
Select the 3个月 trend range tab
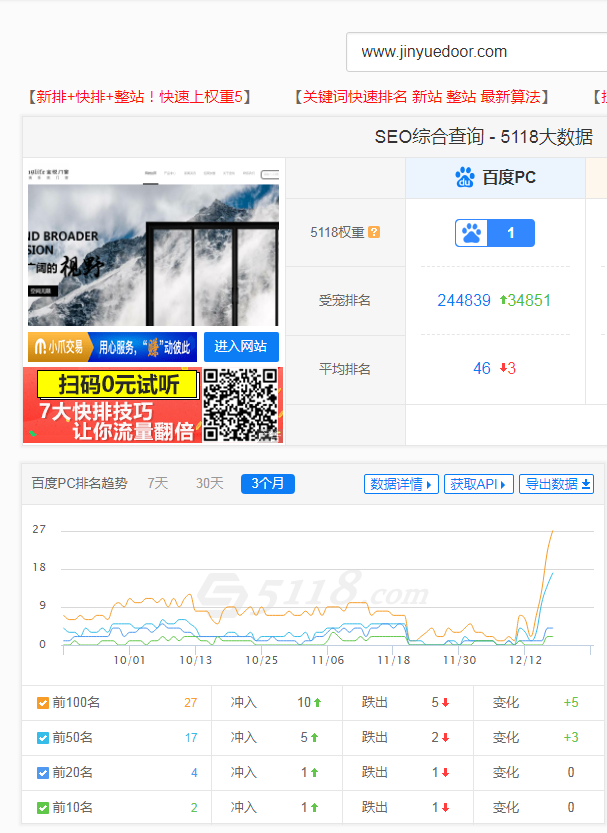coord(268,484)
